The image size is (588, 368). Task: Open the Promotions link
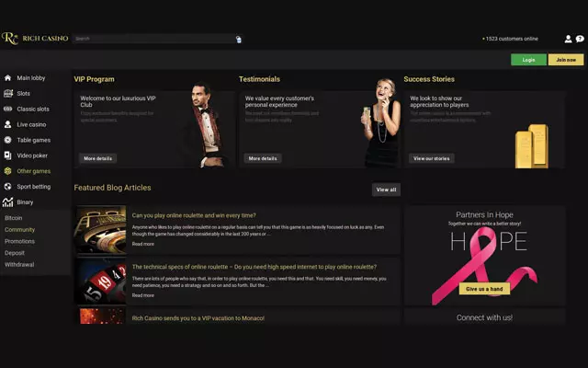coord(19,241)
